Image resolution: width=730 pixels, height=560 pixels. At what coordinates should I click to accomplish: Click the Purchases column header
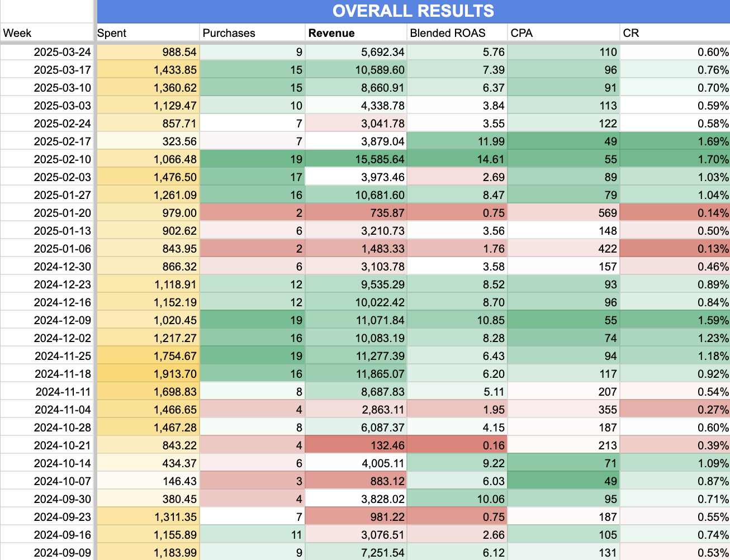[x=252, y=33]
